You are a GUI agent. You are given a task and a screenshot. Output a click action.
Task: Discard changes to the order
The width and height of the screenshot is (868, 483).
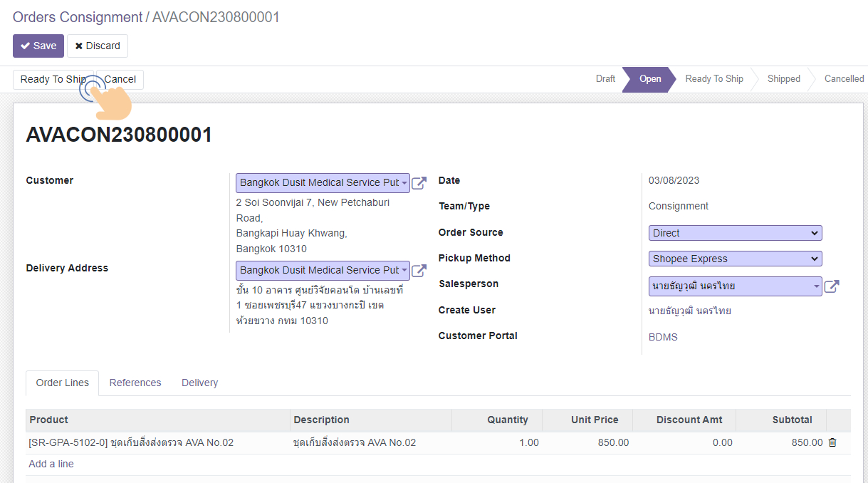click(98, 46)
